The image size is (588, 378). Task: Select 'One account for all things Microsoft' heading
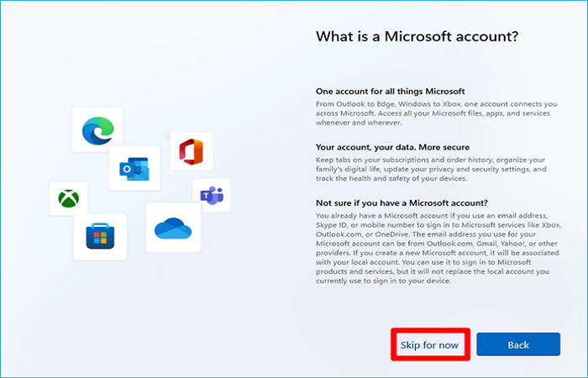click(x=391, y=91)
